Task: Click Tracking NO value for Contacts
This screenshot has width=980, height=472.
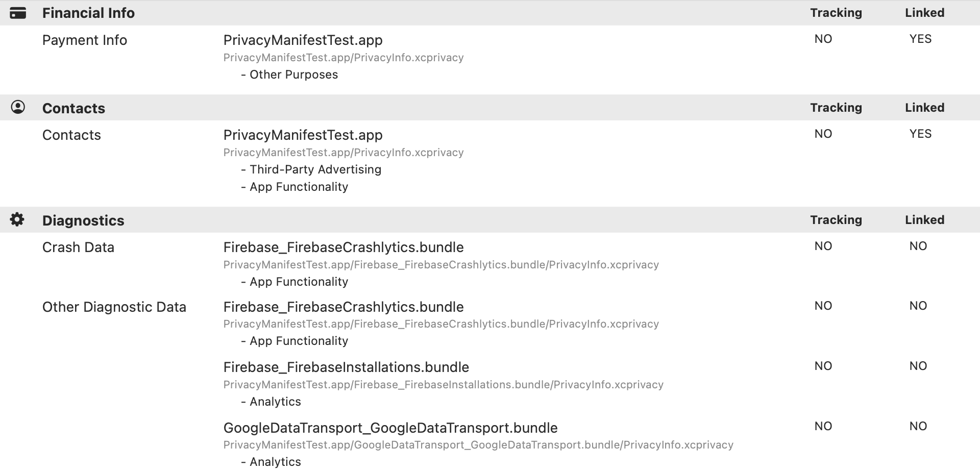Action: (x=823, y=134)
